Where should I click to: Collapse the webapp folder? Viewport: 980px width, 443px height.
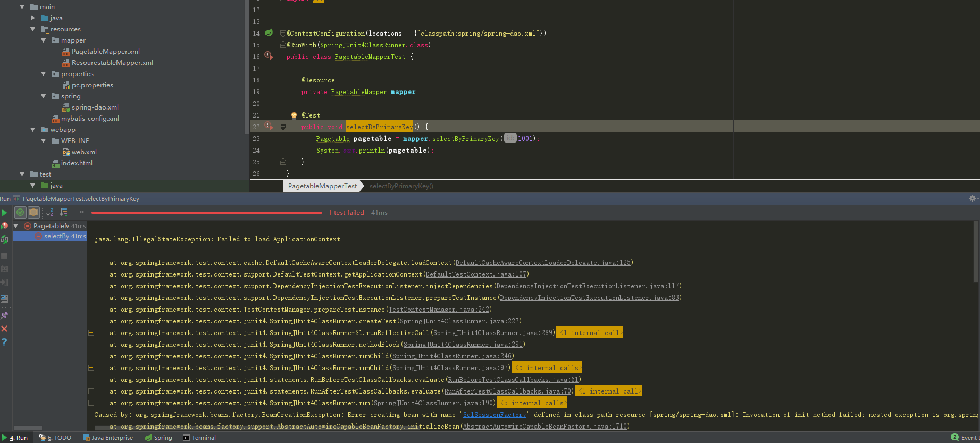(x=33, y=130)
